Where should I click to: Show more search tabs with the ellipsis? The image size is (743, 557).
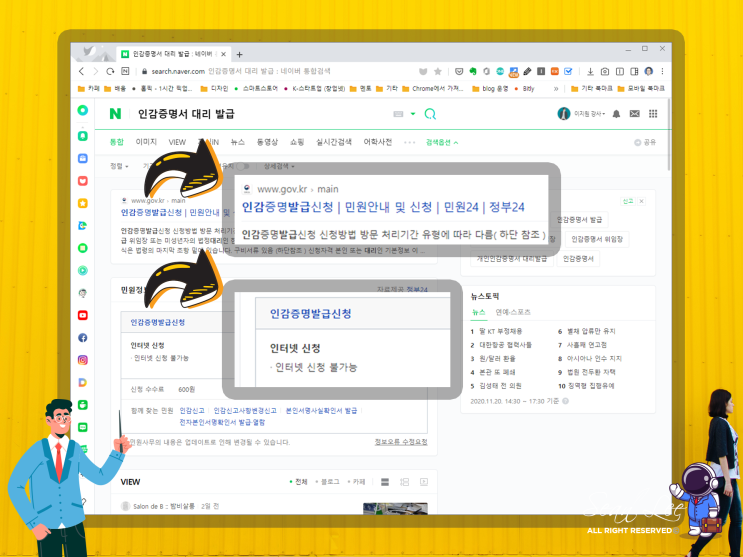click(x=409, y=142)
